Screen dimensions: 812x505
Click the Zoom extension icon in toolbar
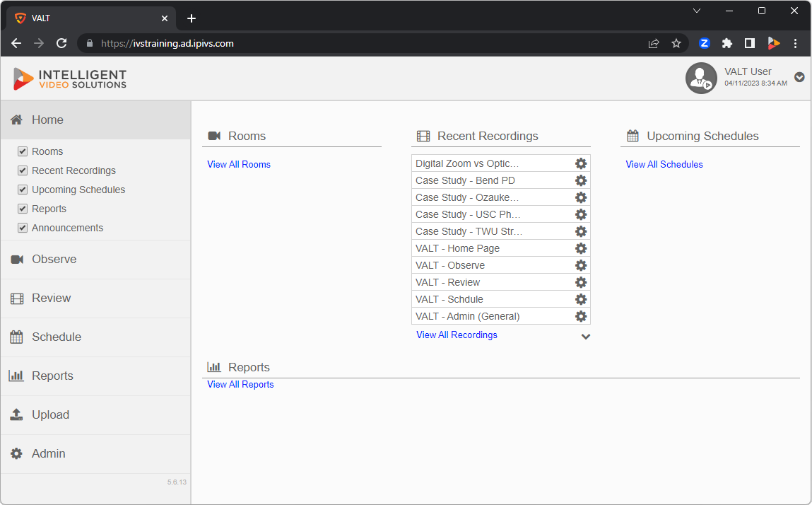tap(705, 44)
